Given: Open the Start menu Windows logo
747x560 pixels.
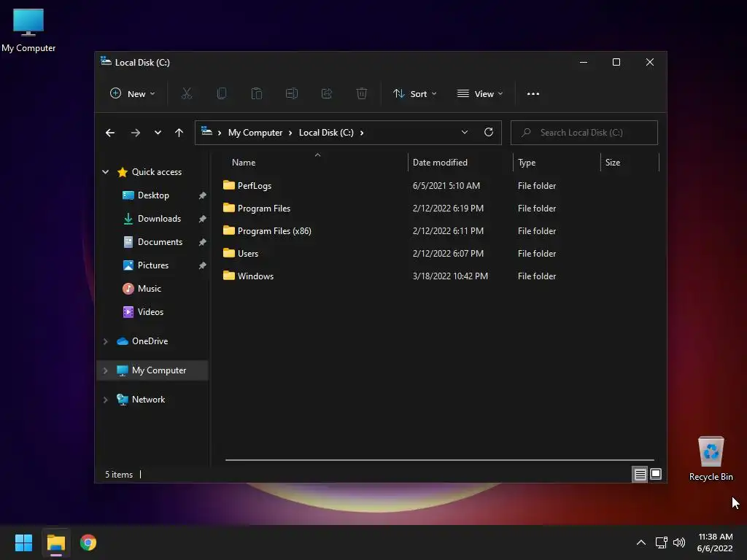Looking at the screenshot, I should point(23,542).
